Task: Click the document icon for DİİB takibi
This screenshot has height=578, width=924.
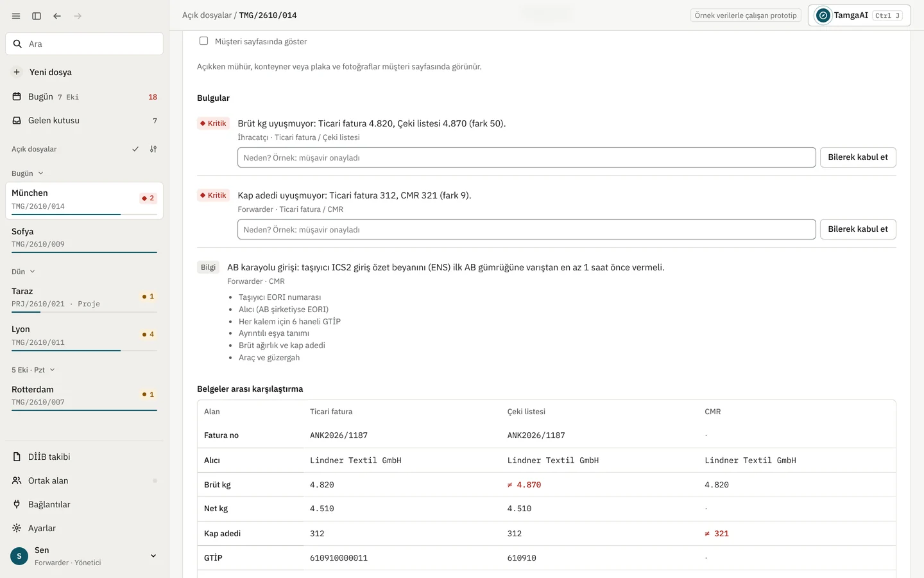Action: pyautogui.click(x=17, y=457)
